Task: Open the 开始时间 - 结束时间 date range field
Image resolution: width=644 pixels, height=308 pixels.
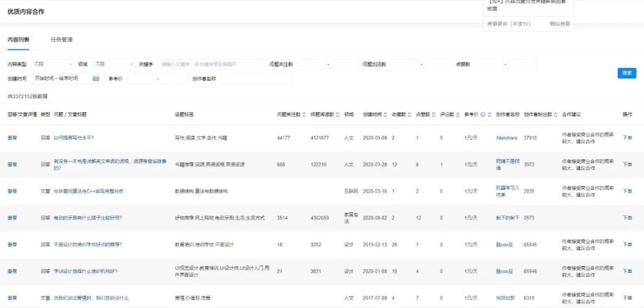Action: point(68,79)
